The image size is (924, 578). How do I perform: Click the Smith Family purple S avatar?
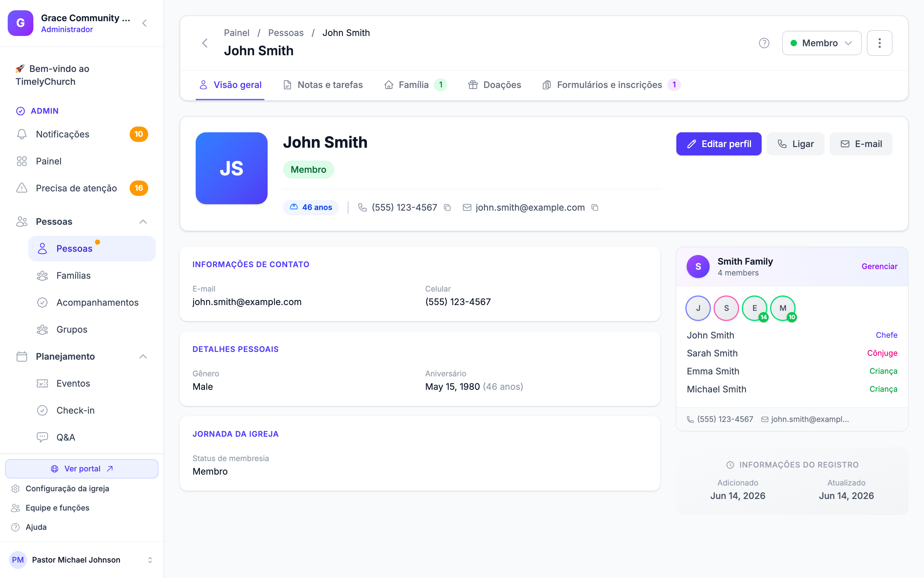698,267
